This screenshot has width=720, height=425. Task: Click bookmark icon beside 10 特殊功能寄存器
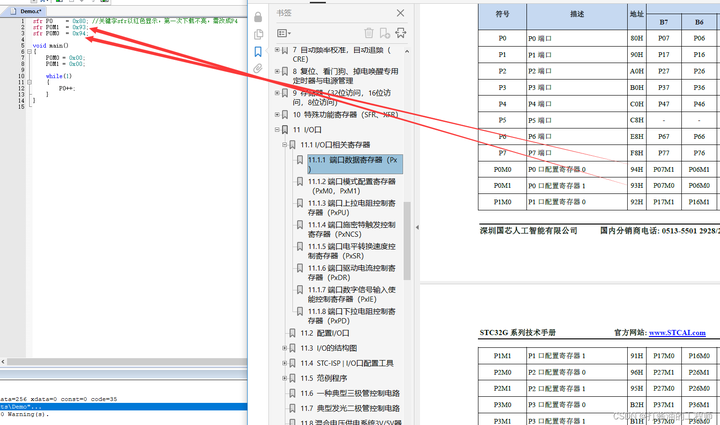click(x=285, y=114)
